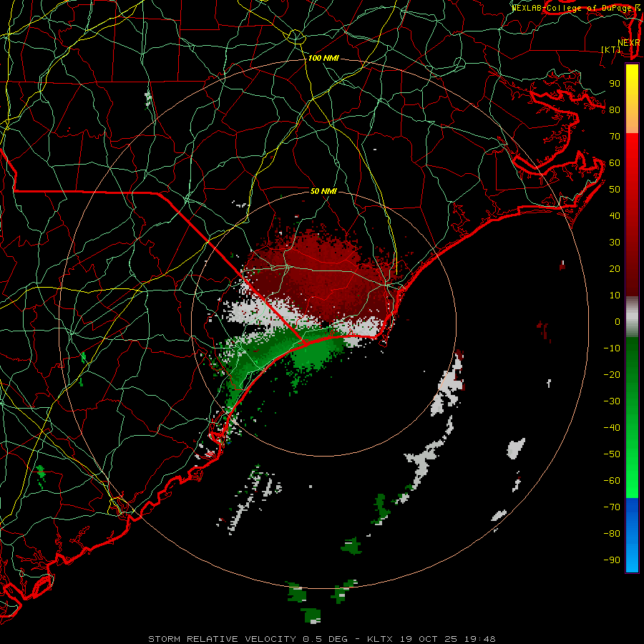
Task: Click the yellow segment of color bar
Action: pyautogui.click(x=632, y=99)
